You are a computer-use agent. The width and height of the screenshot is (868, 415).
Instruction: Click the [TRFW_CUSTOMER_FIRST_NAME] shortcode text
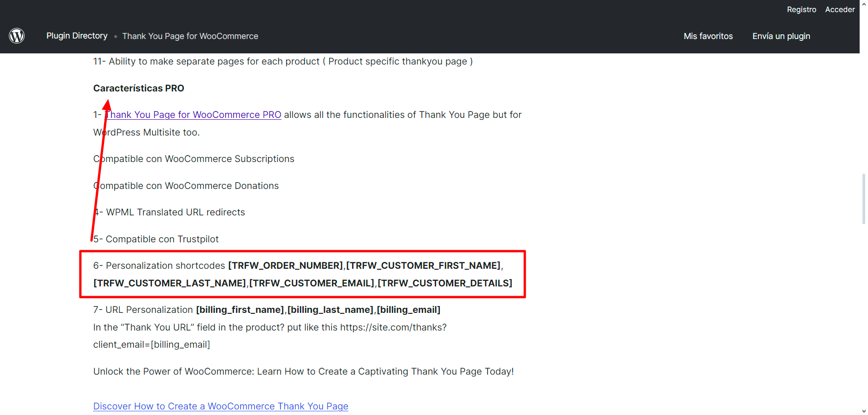coord(423,266)
